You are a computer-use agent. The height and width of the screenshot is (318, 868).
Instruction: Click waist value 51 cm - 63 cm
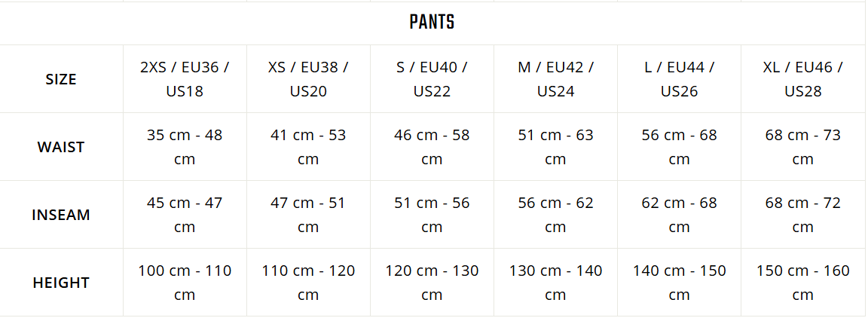(556, 147)
